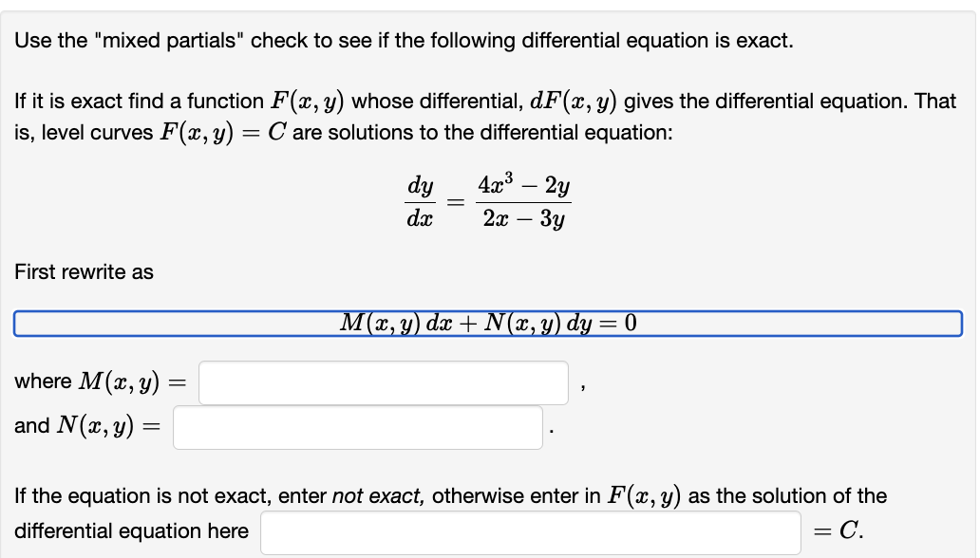The width and height of the screenshot is (980, 558).
Task: Select the highlighted M dx + N dy = 0 box
Action: (x=487, y=323)
